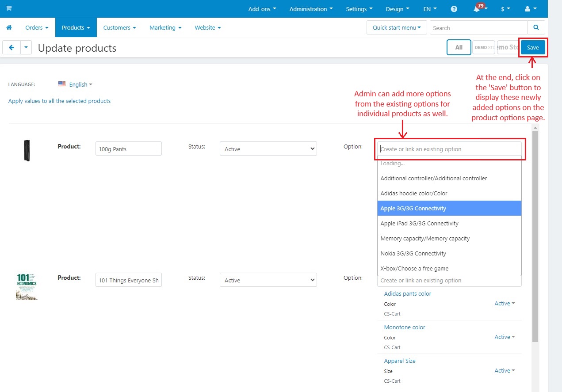Select Additional controller/Additional controller option
This screenshot has width=562, height=392.
[x=449, y=178]
